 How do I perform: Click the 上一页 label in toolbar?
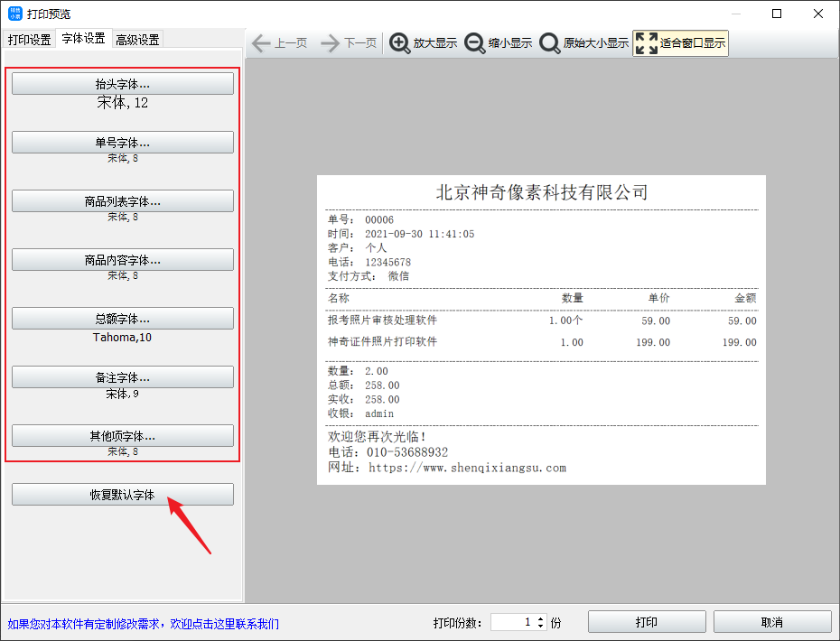[291, 42]
